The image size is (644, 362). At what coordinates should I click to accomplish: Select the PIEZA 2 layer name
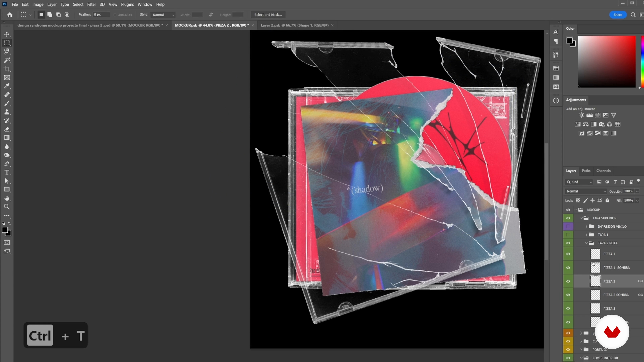pos(609,281)
